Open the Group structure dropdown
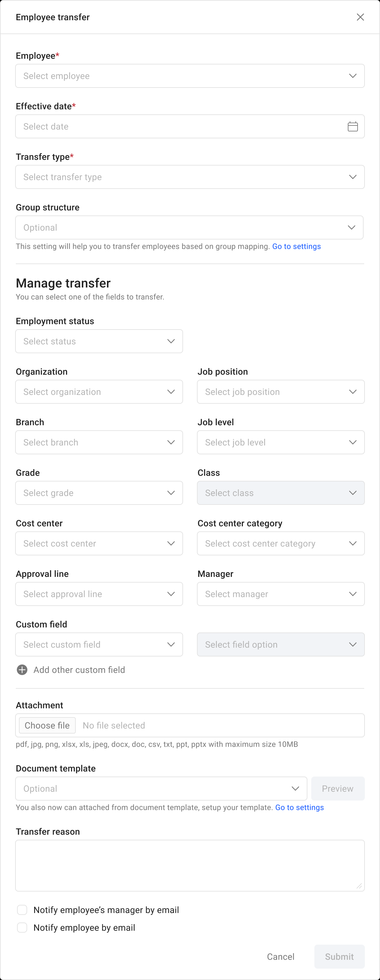 pos(190,227)
